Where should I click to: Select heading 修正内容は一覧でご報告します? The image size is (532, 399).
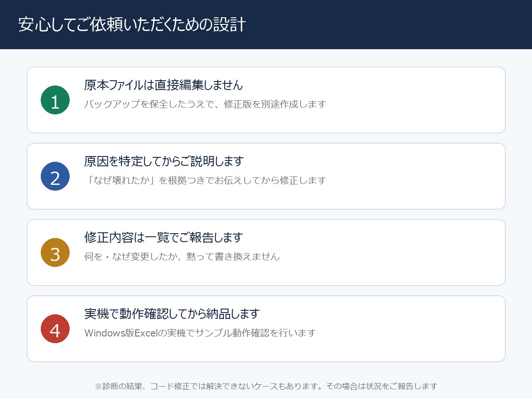pyautogui.click(x=164, y=237)
